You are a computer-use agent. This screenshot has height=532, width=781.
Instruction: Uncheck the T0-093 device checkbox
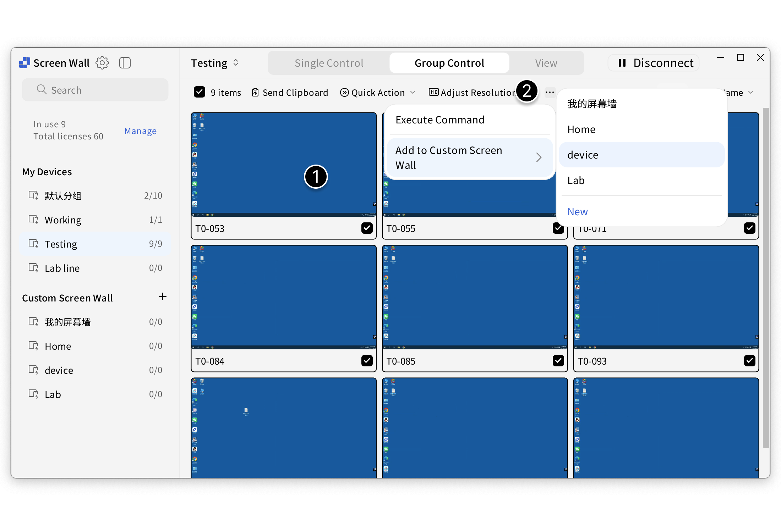750,361
